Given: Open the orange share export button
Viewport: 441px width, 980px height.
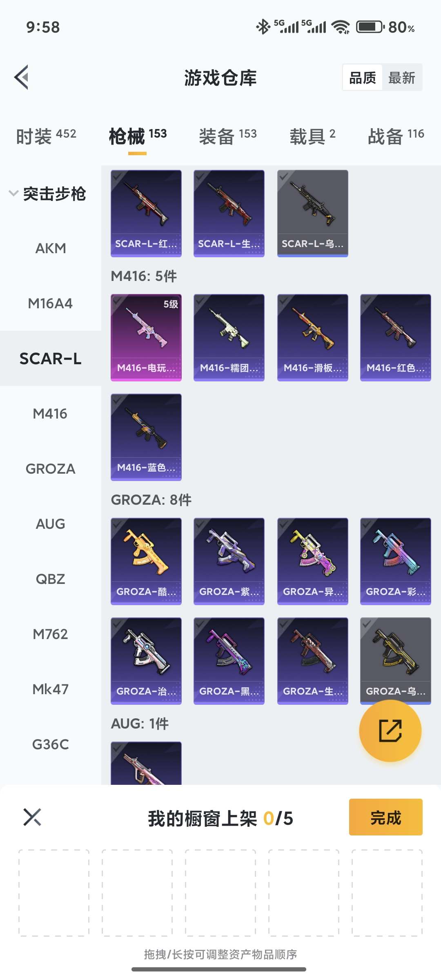Looking at the screenshot, I should pos(390,731).
